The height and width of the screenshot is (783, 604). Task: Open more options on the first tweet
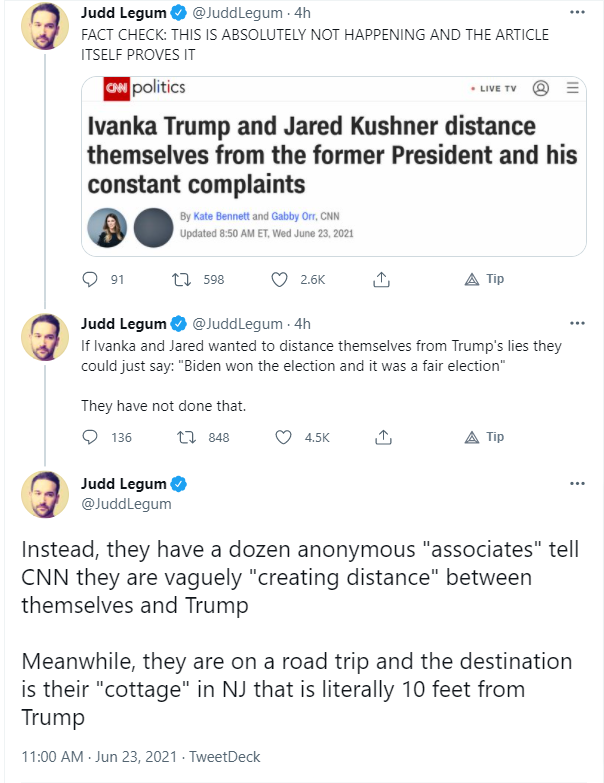pos(577,13)
